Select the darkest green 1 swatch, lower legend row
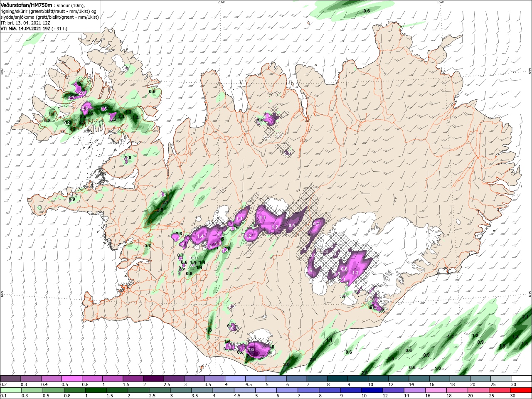The image size is (532, 399). tap(95, 390)
